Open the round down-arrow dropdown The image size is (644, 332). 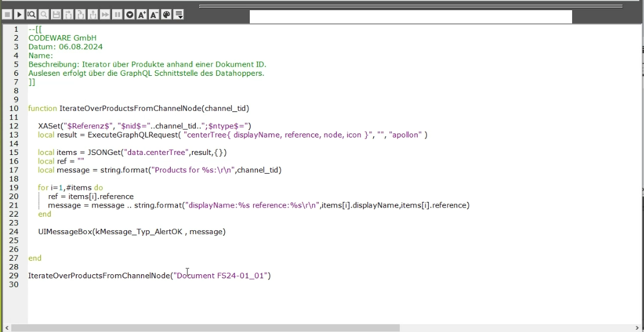click(x=130, y=15)
